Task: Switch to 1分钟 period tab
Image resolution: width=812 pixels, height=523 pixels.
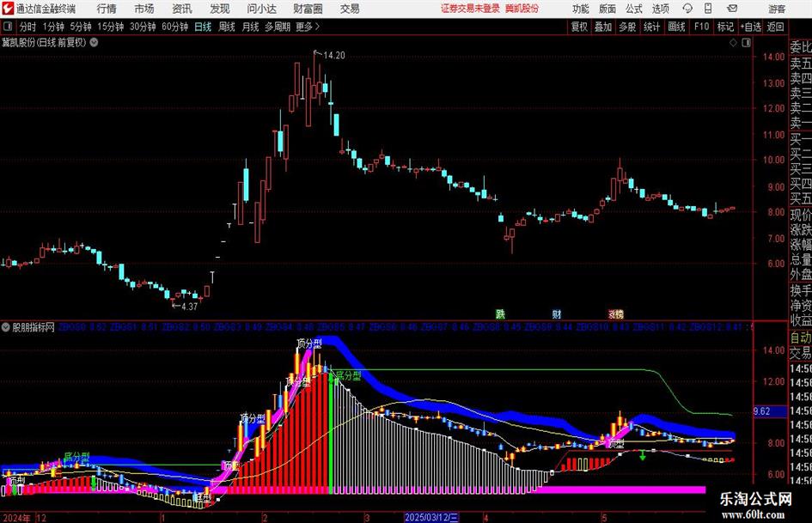Action: tap(53, 27)
